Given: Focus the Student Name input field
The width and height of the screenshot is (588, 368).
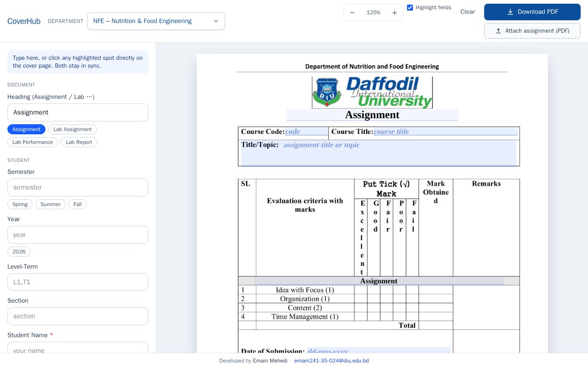Looking at the screenshot, I should (x=78, y=347).
